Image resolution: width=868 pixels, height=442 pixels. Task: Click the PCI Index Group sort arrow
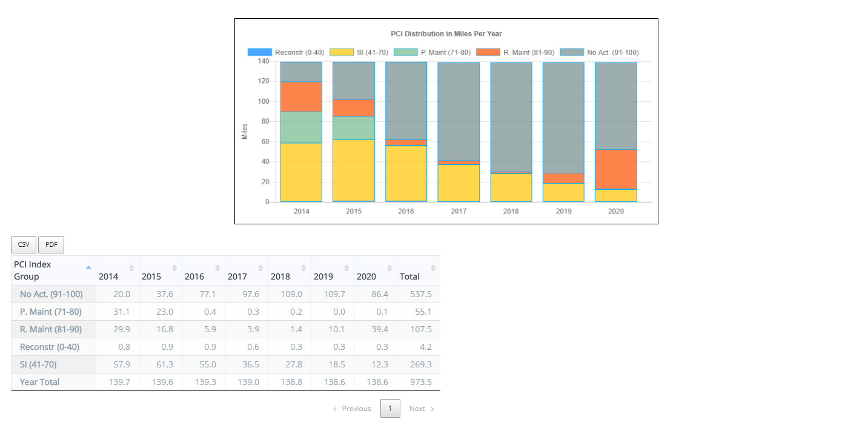[88, 267]
